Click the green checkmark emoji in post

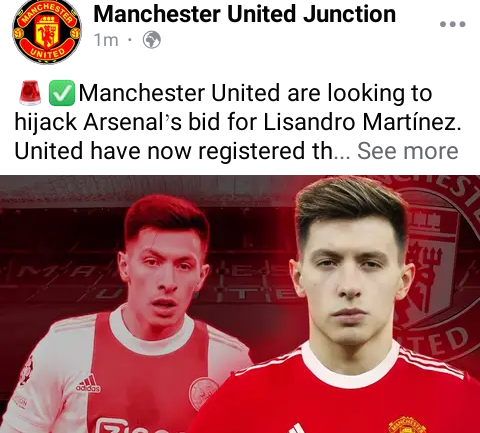tap(62, 93)
